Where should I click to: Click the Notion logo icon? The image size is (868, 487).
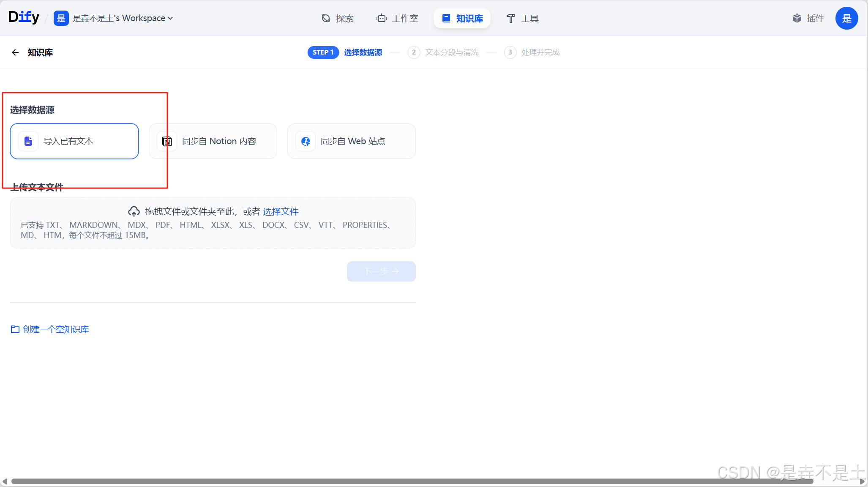167,141
